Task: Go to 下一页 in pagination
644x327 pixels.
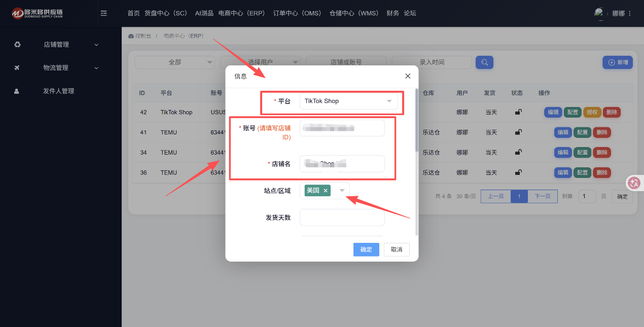Action: point(543,196)
